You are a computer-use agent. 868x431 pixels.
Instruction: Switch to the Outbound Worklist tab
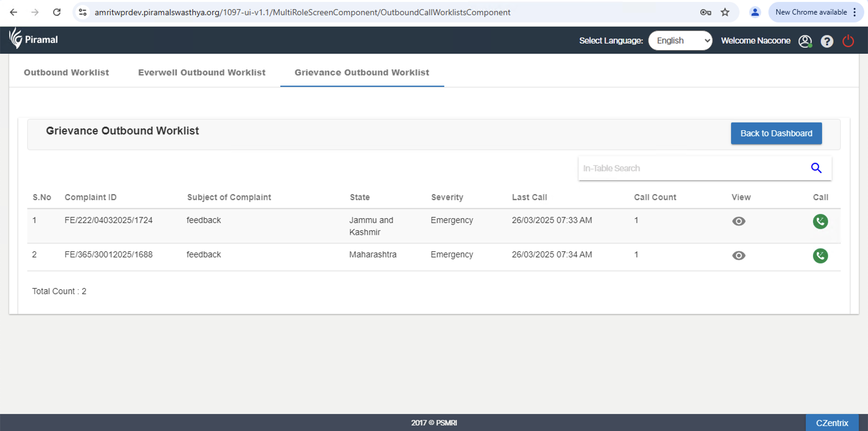(66, 72)
